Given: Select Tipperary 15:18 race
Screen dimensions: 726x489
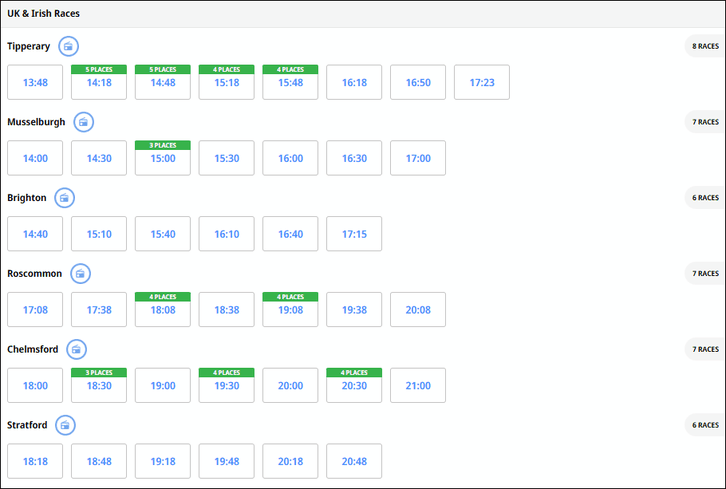Looking at the screenshot, I should point(227,82).
